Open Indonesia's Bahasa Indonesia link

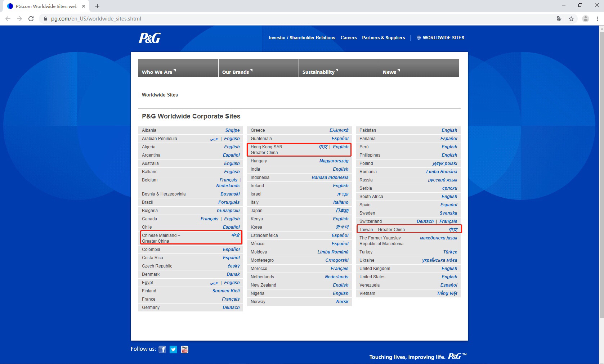[330, 177]
